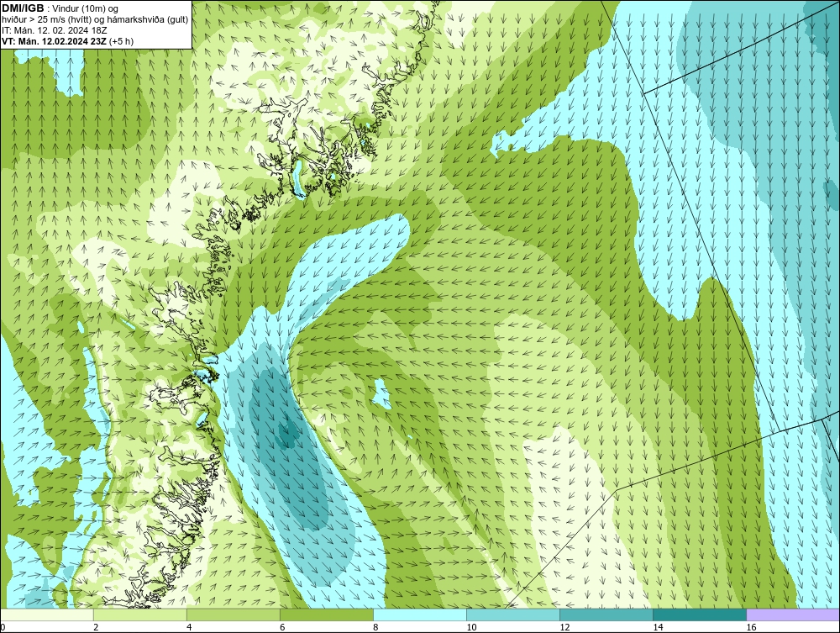Click the 14–16 m/s dark teal legend swatch

(699, 615)
